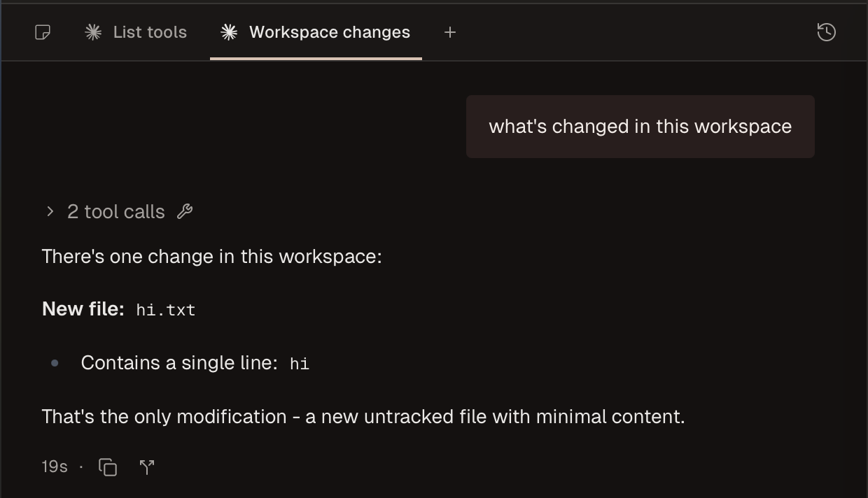868x498 pixels.
Task: Expand the chevron beside 2 tool calls
Action: [50, 211]
